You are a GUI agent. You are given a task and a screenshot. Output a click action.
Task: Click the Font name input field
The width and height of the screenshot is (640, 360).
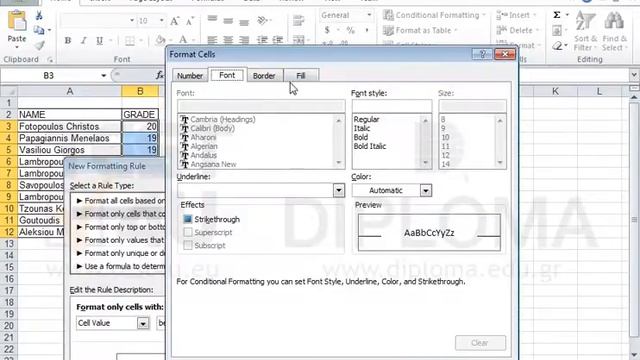pos(261,106)
